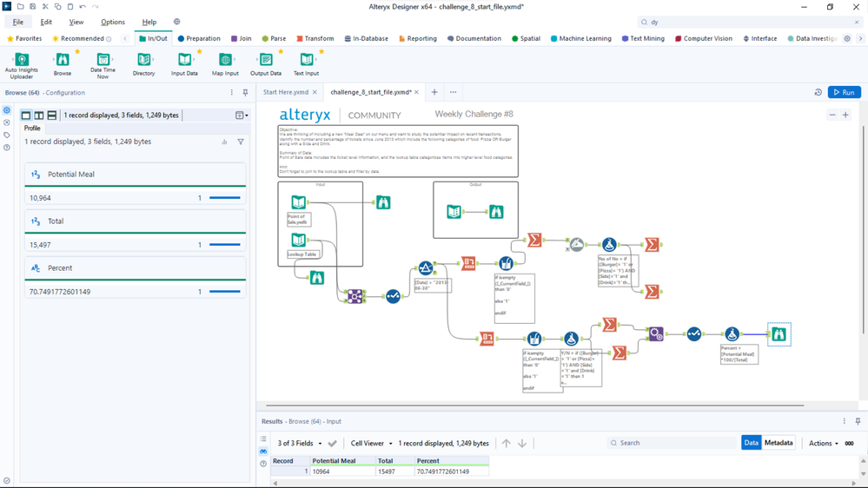The width and height of the screenshot is (868, 488).
Task: Close the challenge_8_start_file.yxmd tab
Action: pos(416,92)
